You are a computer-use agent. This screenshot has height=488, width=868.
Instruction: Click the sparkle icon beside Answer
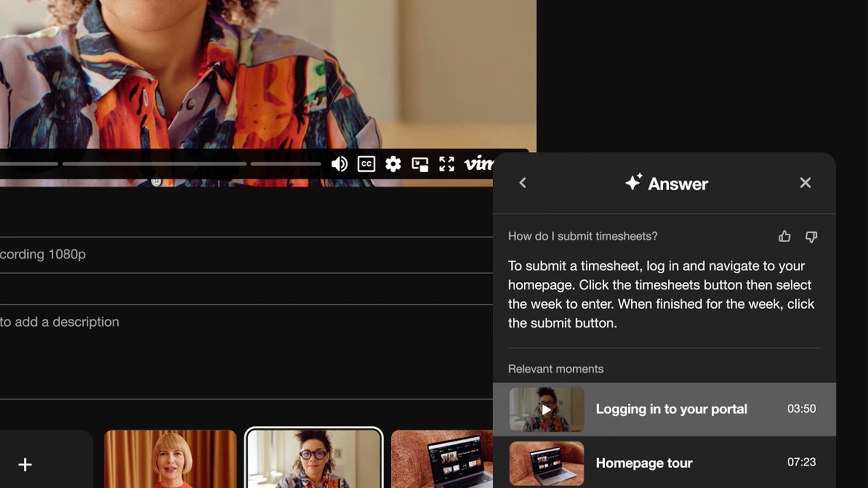click(x=633, y=183)
